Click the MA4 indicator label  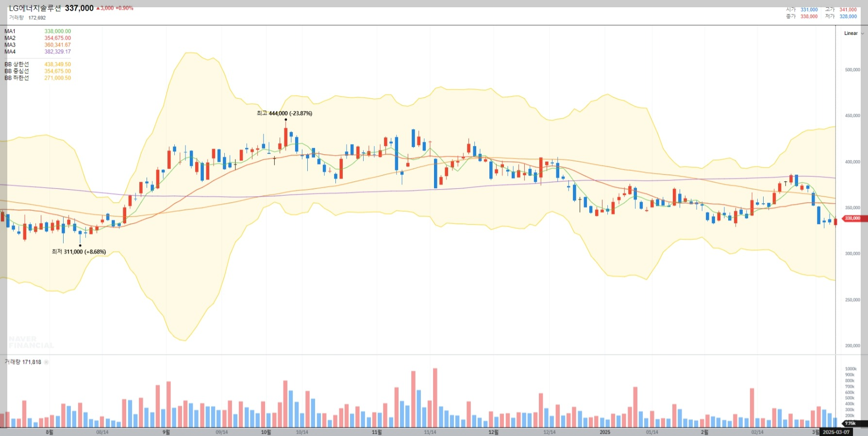10,52
